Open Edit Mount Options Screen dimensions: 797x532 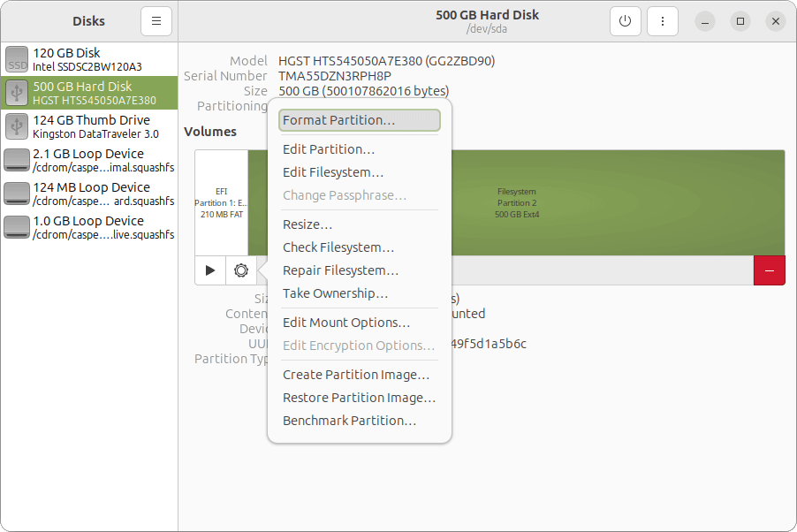pos(346,323)
